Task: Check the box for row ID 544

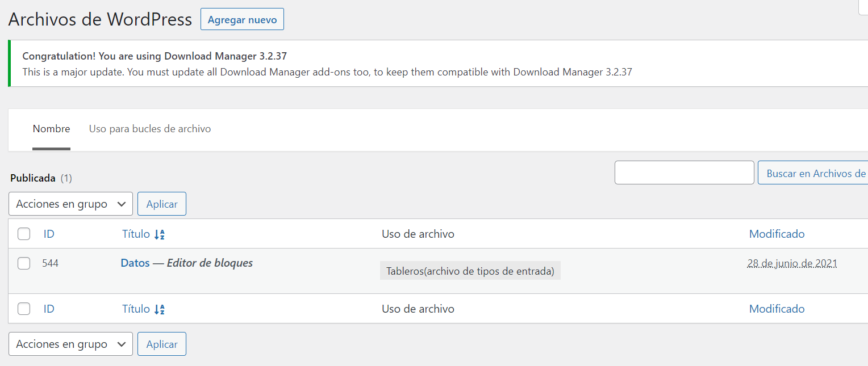Action: [x=24, y=263]
